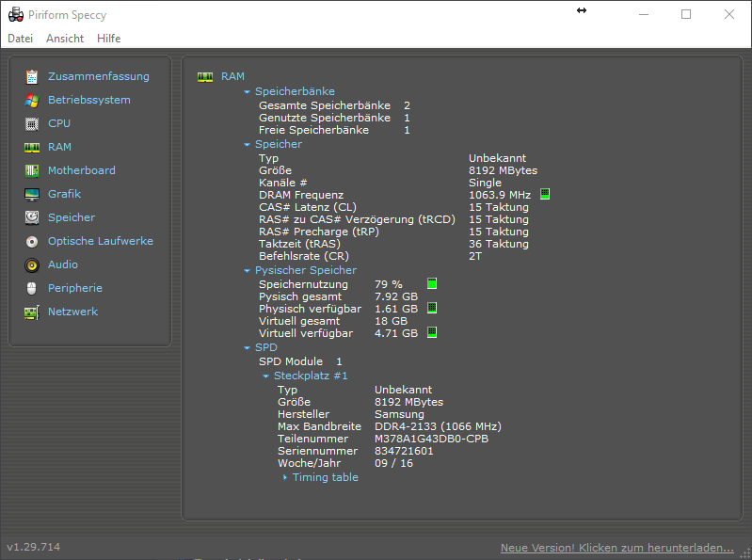Open the Hilfe menu
Viewport: 752px width, 560px height.
tap(109, 39)
